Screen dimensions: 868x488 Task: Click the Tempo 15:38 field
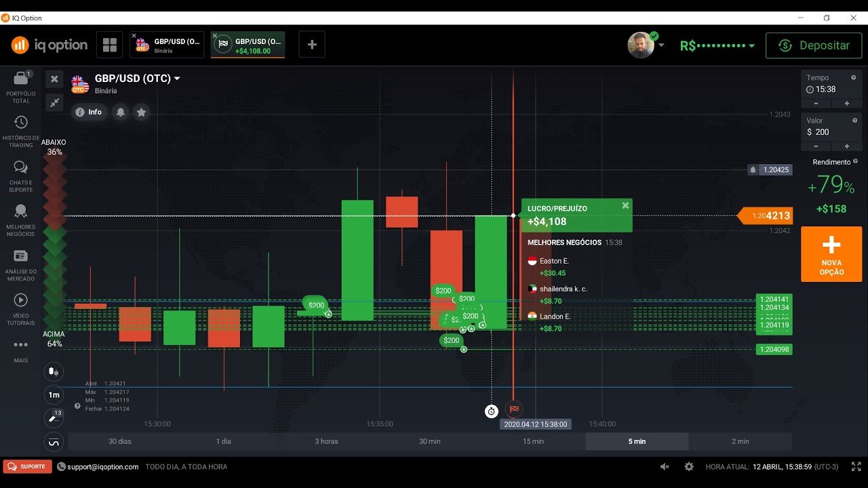click(x=831, y=84)
